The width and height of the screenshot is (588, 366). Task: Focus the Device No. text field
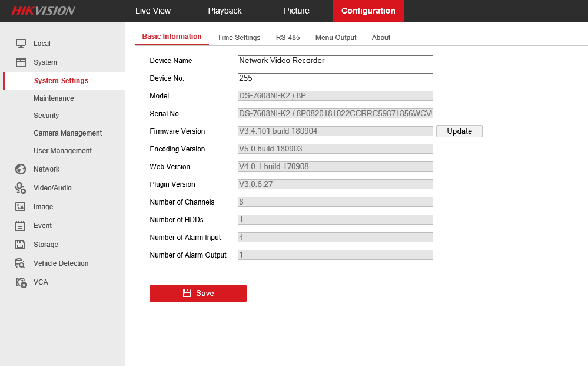335,78
